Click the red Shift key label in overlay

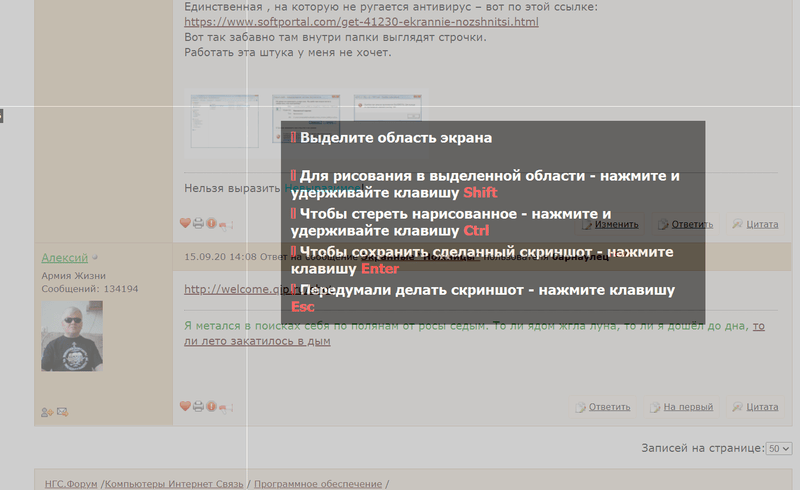[480, 192]
